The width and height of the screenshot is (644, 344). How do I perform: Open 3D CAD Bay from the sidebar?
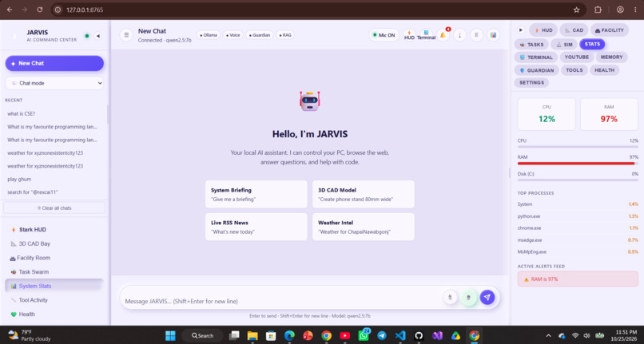point(54,243)
